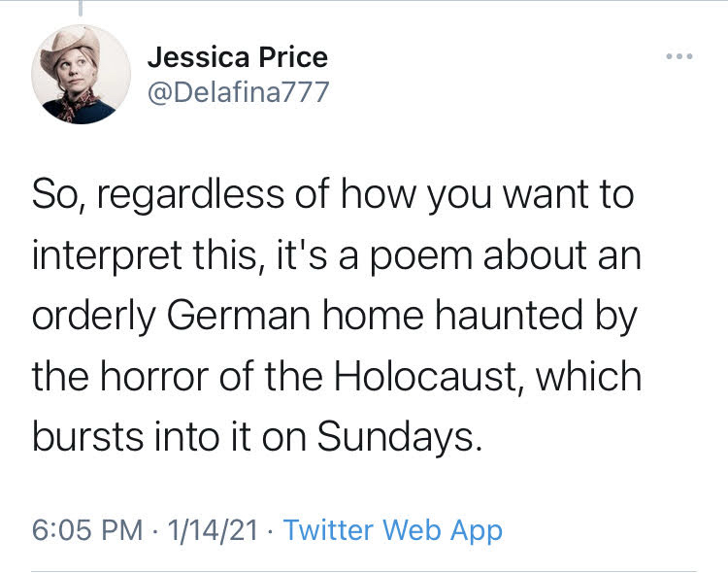Click Jessica Price's profile avatar photo
Screen dimensions: 728x573
point(80,76)
